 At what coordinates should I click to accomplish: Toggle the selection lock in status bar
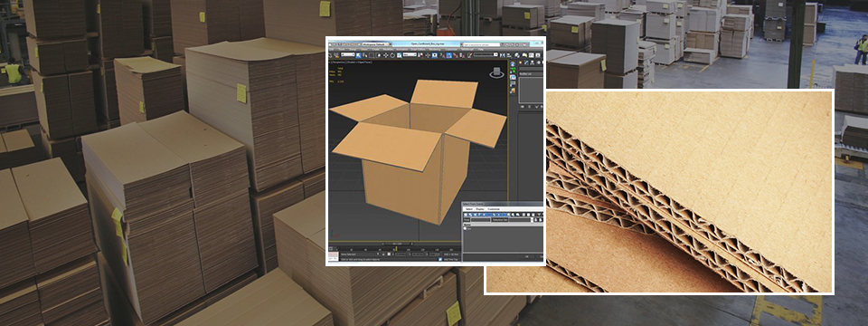tap(383, 254)
